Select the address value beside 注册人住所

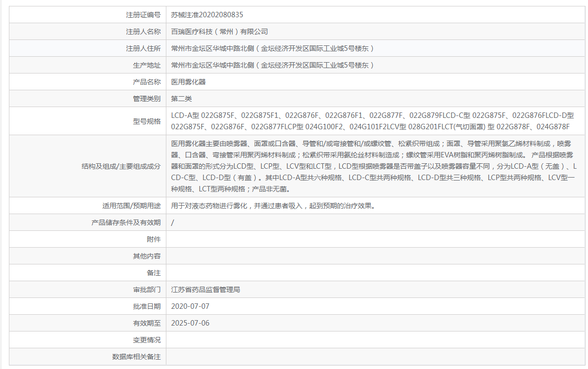coord(272,48)
